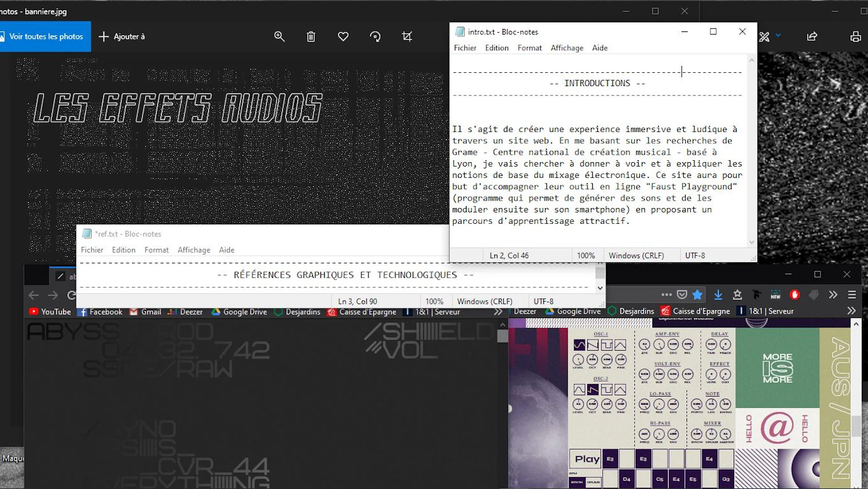Expand toolbar overflow chevron in right browser
The image size is (868, 489).
(x=833, y=294)
